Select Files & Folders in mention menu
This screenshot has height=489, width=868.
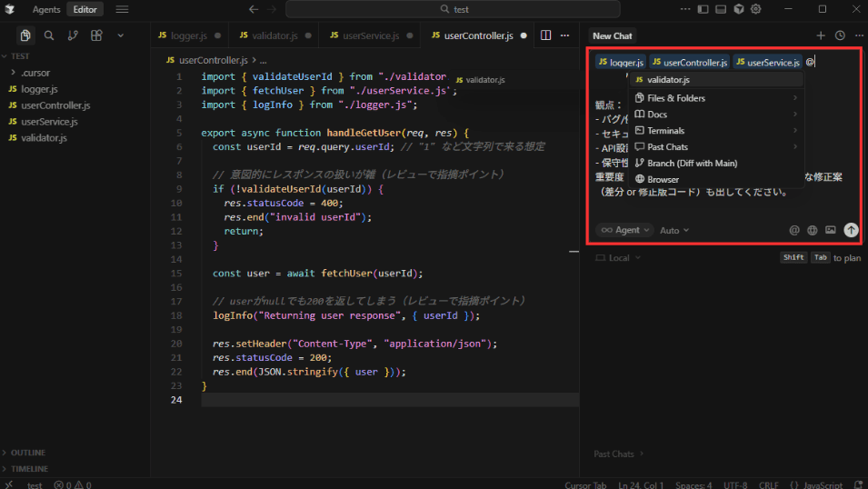click(675, 98)
